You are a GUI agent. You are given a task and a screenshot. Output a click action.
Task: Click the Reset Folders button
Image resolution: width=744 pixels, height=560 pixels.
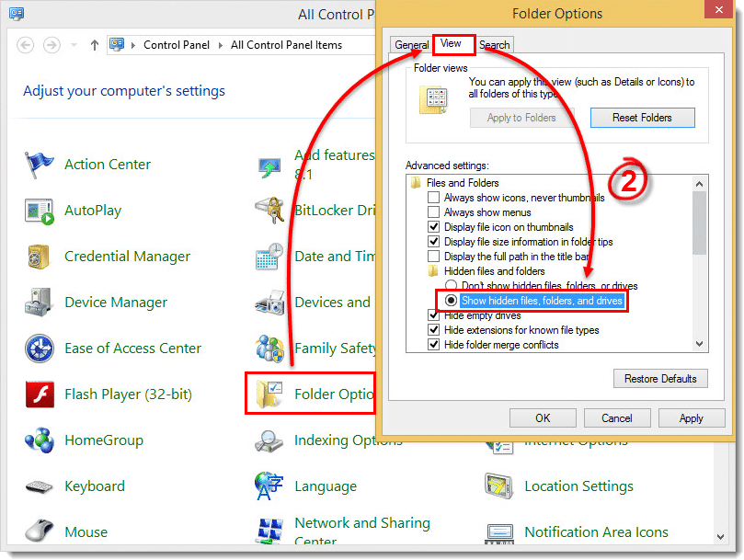click(x=642, y=118)
